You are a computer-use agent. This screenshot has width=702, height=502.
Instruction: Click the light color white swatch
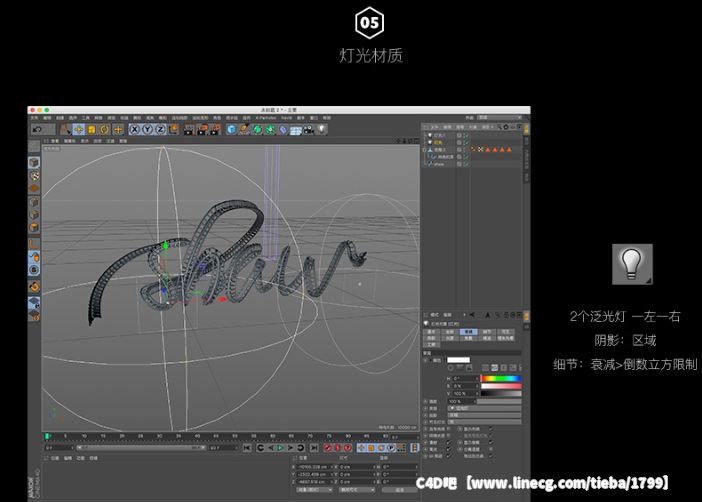[458, 360]
